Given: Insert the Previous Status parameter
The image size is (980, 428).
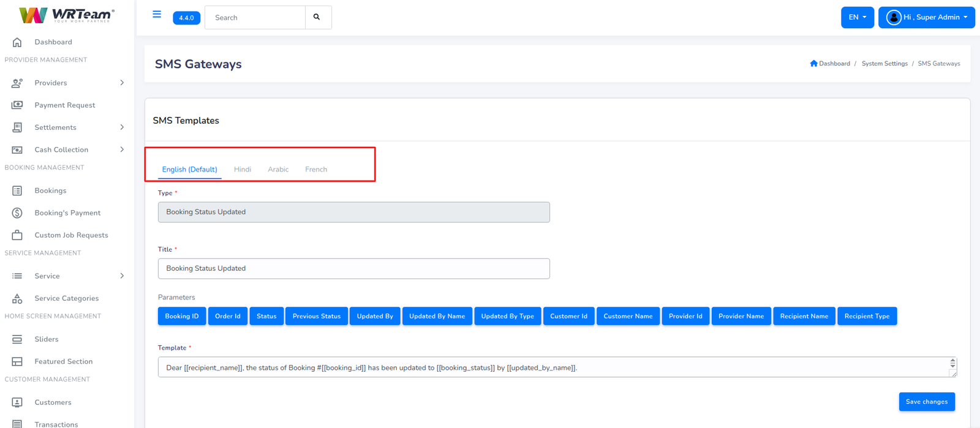Looking at the screenshot, I should [317, 316].
